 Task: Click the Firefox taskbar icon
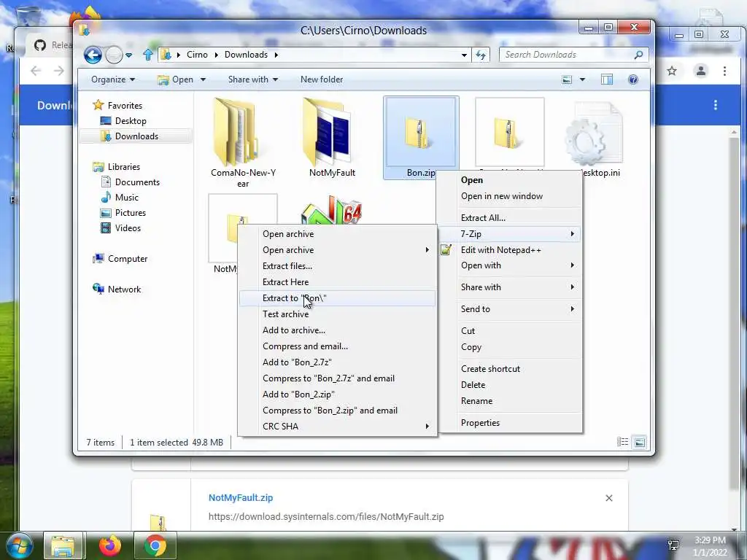tap(110, 545)
